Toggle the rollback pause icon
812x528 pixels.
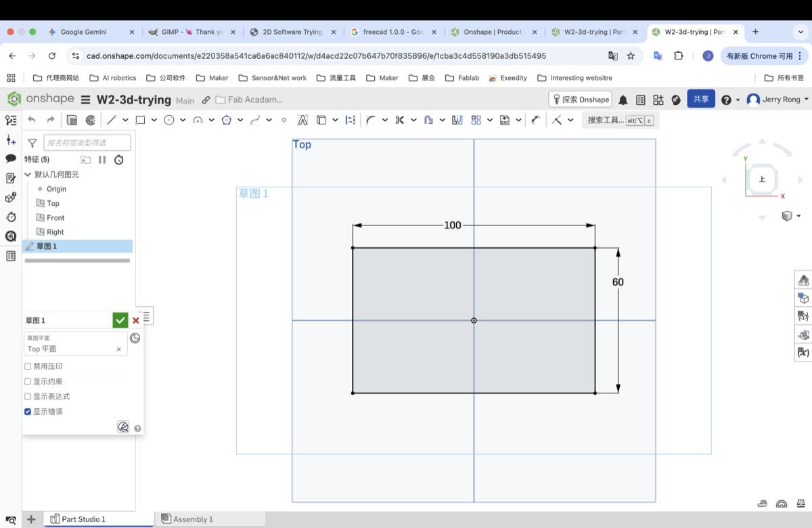pyautogui.click(x=102, y=160)
